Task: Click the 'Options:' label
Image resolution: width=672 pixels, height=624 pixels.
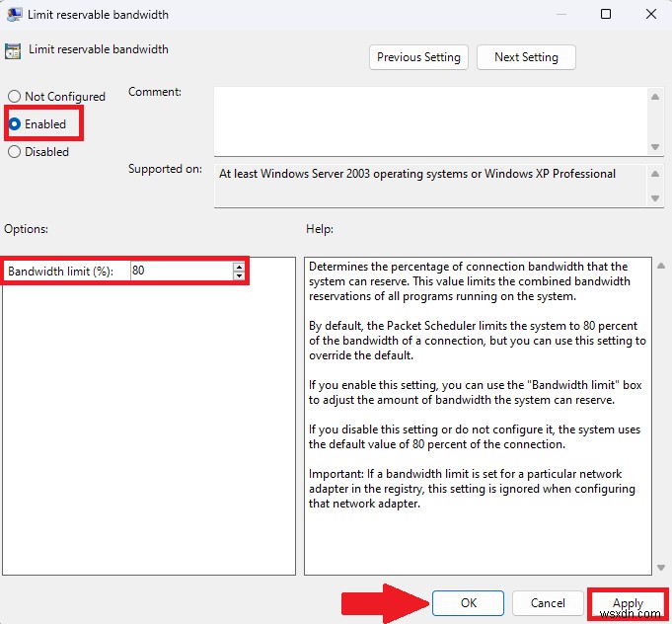Action: tap(26, 229)
